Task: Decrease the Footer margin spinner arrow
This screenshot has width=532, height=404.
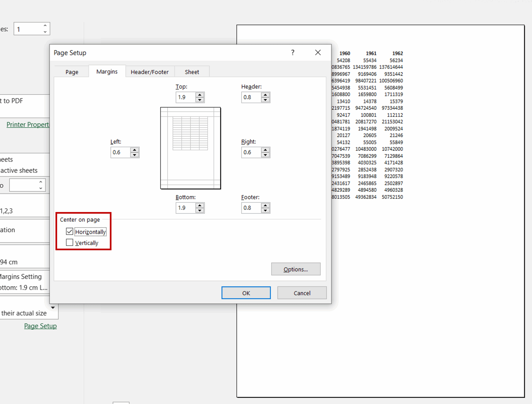Action: (x=265, y=211)
